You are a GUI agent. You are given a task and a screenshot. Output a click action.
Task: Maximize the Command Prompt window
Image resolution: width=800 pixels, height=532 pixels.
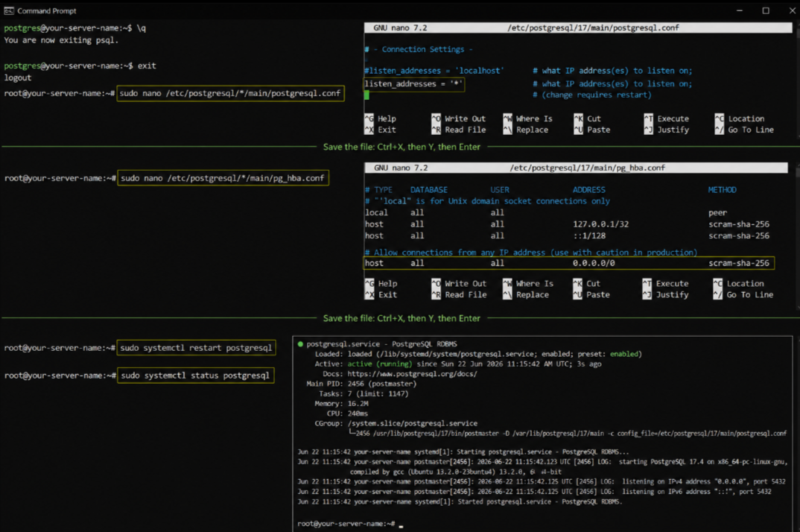(766, 10)
